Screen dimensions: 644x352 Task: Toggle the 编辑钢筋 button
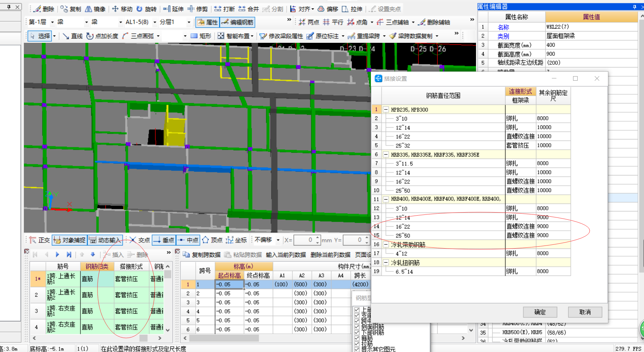pyautogui.click(x=237, y=22)
